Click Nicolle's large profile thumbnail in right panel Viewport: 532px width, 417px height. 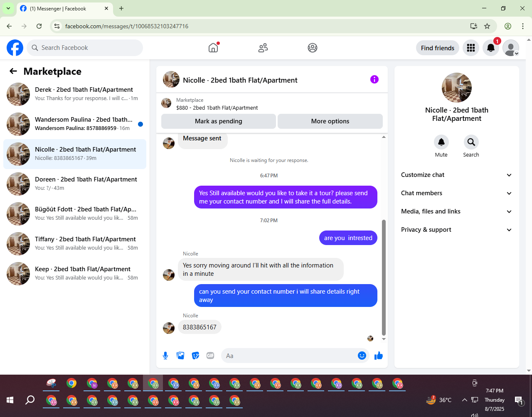click(457, 88)
